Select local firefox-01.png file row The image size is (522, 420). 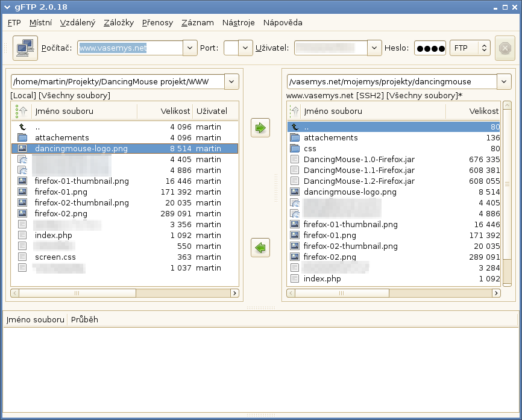tap(125, 192)
